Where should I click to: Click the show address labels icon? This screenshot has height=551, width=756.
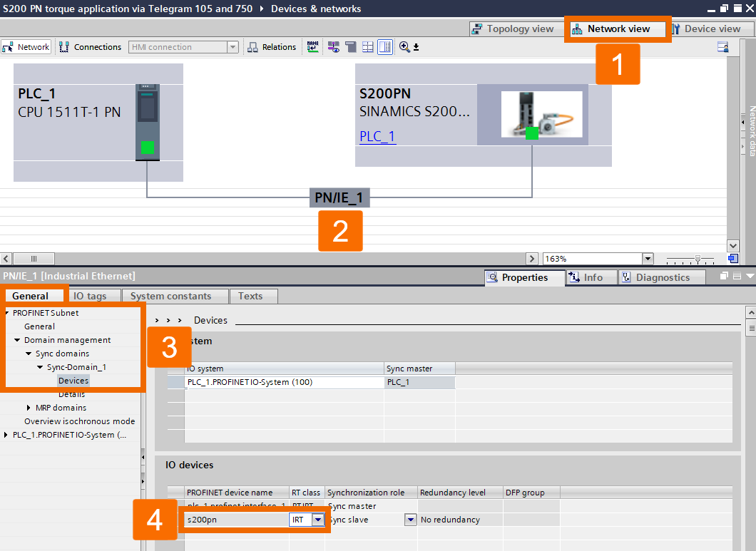tap(334, 47)
